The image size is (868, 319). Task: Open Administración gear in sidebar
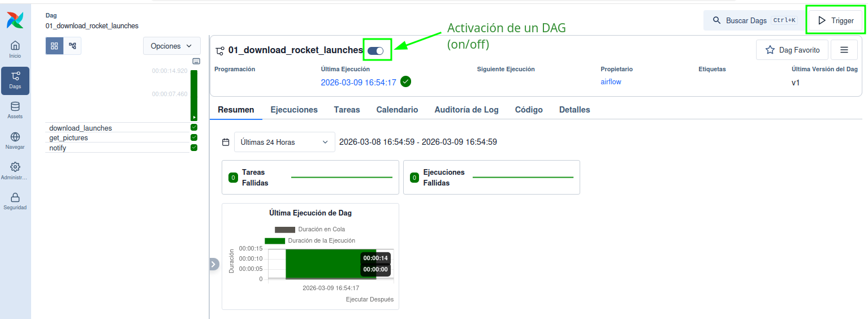point(15,170)
